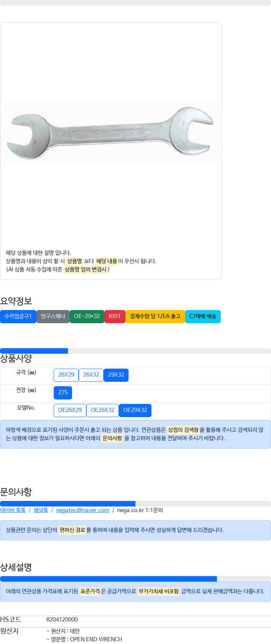Select model OE26X29

pyautogui.click(x=70, y=410)
